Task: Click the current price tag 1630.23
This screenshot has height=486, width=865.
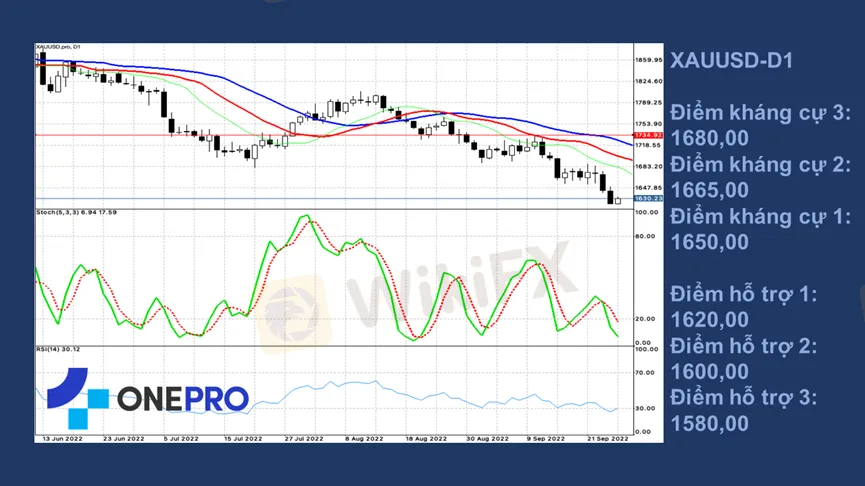Action: point(648,200)
